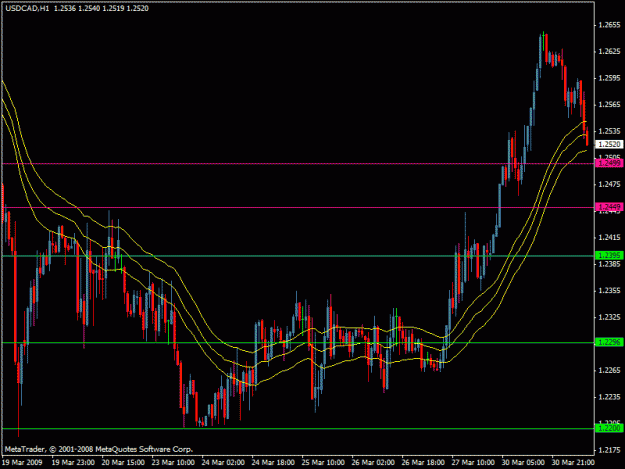Click the 1.2325 price scale value
Image resolution: width=625 pixels, height=469 pixels.
(x=609, y=317)
